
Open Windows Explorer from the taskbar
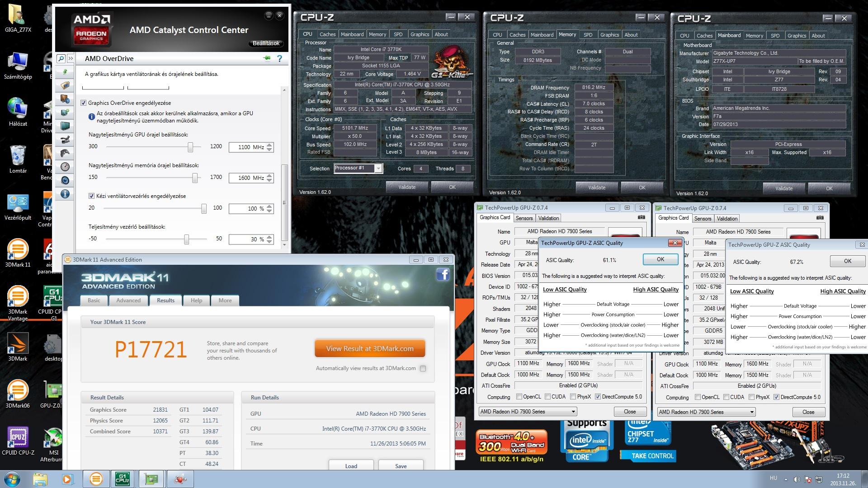[40, 479]
